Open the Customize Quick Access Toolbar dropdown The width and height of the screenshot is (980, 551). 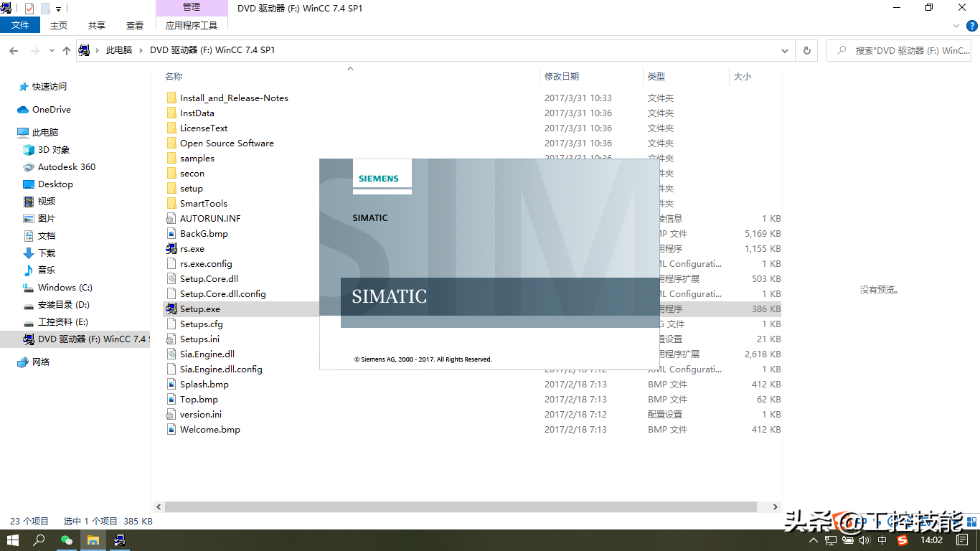coord(59,9)
